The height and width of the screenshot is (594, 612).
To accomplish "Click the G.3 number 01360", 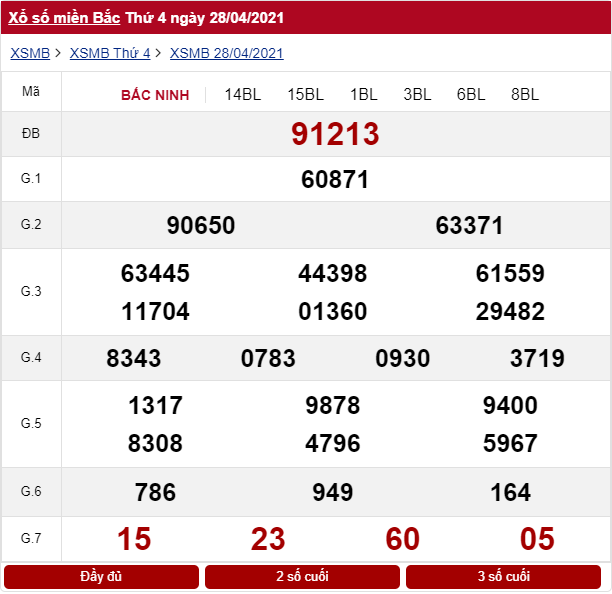I will point(333,311).
